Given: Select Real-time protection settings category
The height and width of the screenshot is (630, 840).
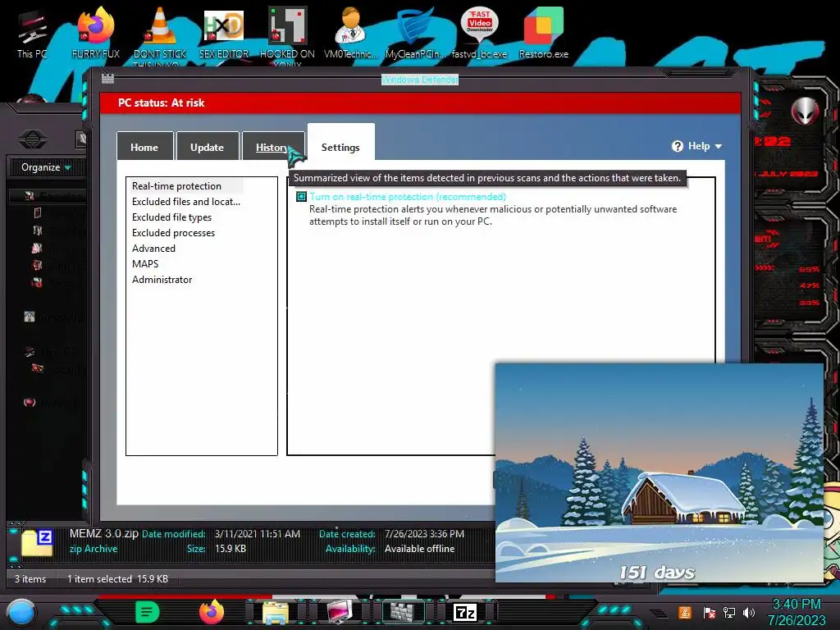Looking at the screenshot, I should click(177, 186).
